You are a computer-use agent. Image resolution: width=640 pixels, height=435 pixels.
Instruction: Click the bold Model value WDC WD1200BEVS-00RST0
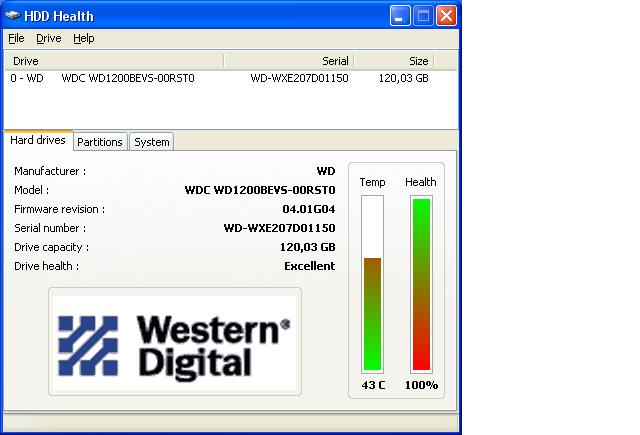pos(260,190)
